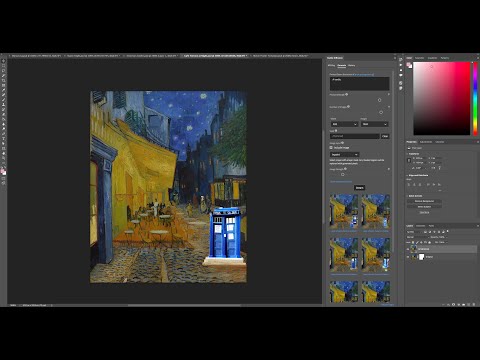Screen dimensions: 480x360
Task: Switch to the Generate tab in plugin
Action: coord(342,66)
